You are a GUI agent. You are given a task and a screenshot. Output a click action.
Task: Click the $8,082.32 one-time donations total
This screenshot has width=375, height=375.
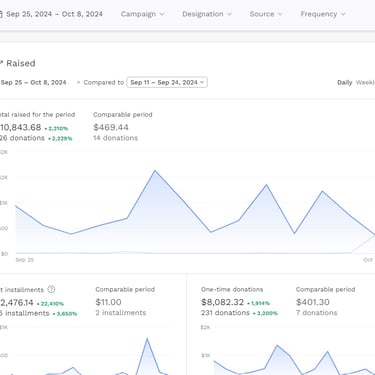point(222,302)
